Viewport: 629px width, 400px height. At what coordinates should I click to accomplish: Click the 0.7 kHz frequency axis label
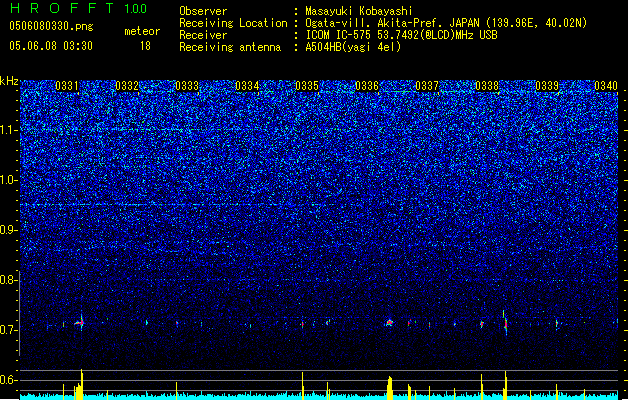pyautogui.click(x=9, y=330)
